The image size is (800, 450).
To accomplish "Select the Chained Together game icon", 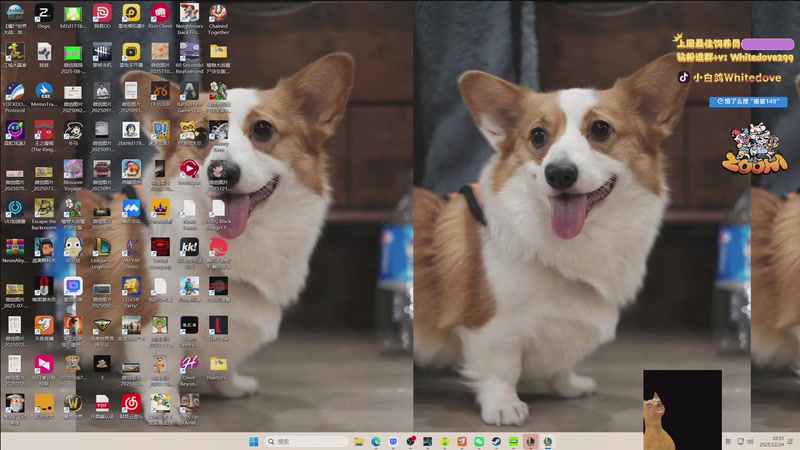I will (x=218, y=14).
